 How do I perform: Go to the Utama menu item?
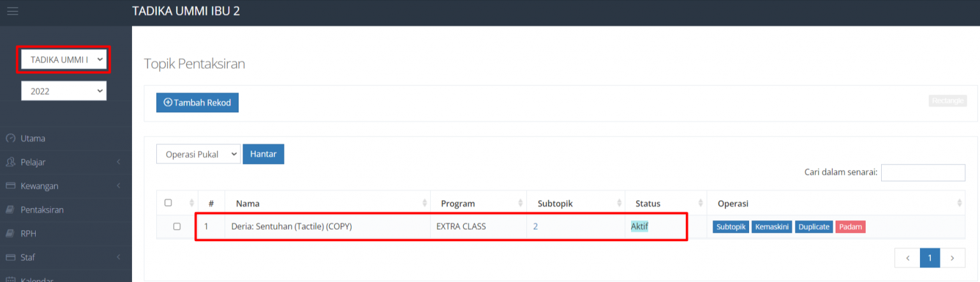coord(33,138)
